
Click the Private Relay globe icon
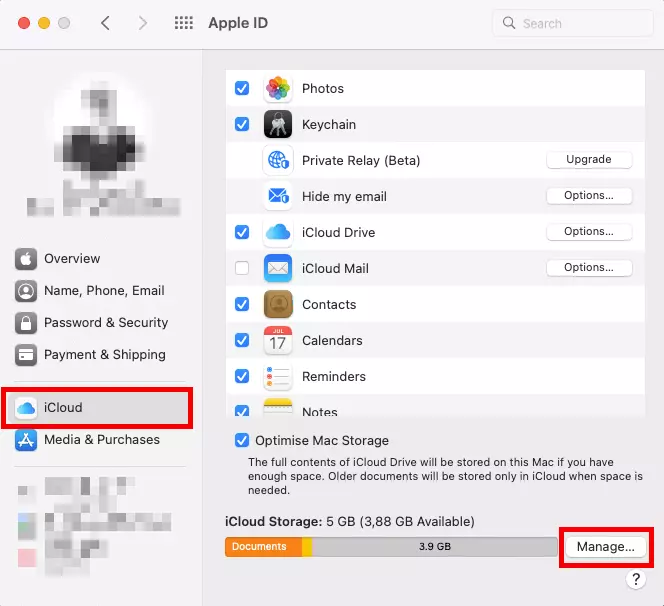pyautogui.click(x=277, y=161)
